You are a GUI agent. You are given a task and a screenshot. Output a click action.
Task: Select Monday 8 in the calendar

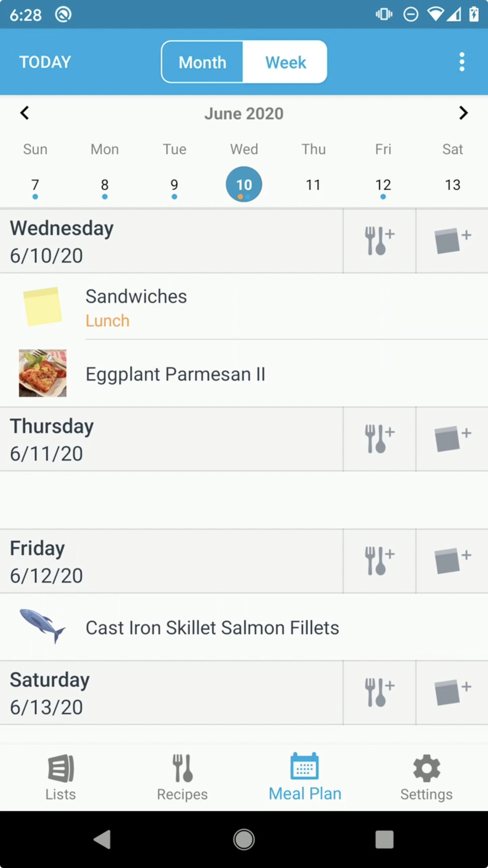(105, 185)
